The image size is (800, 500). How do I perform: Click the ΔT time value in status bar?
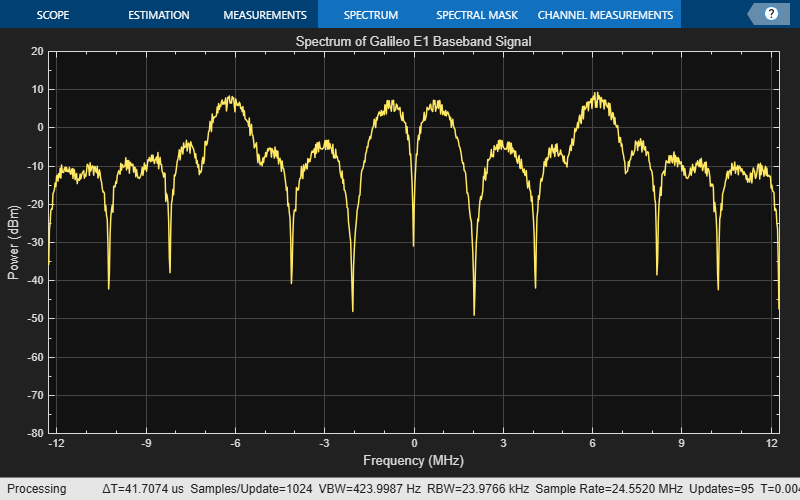pyautogui.click(x=143, y=489)
